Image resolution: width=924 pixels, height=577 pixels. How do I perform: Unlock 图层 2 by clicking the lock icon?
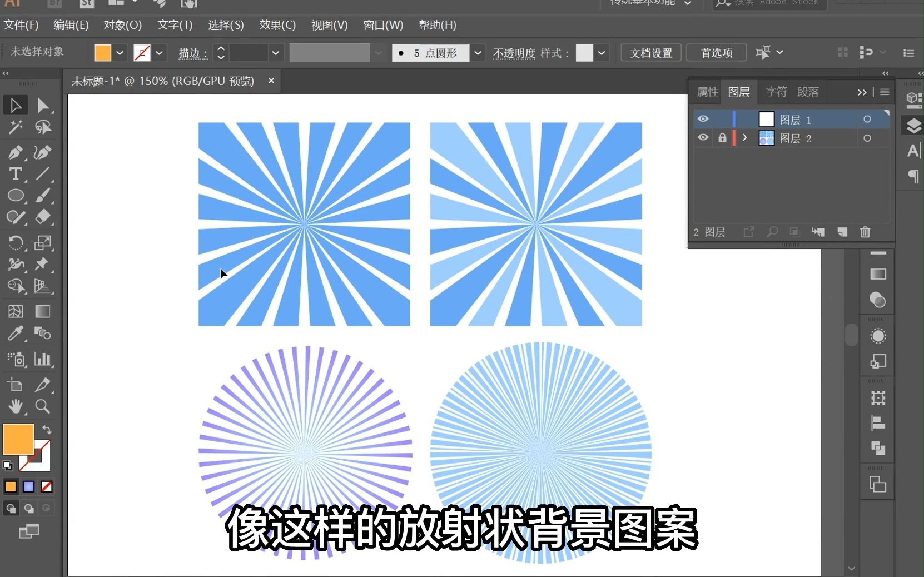click(722, 138)
